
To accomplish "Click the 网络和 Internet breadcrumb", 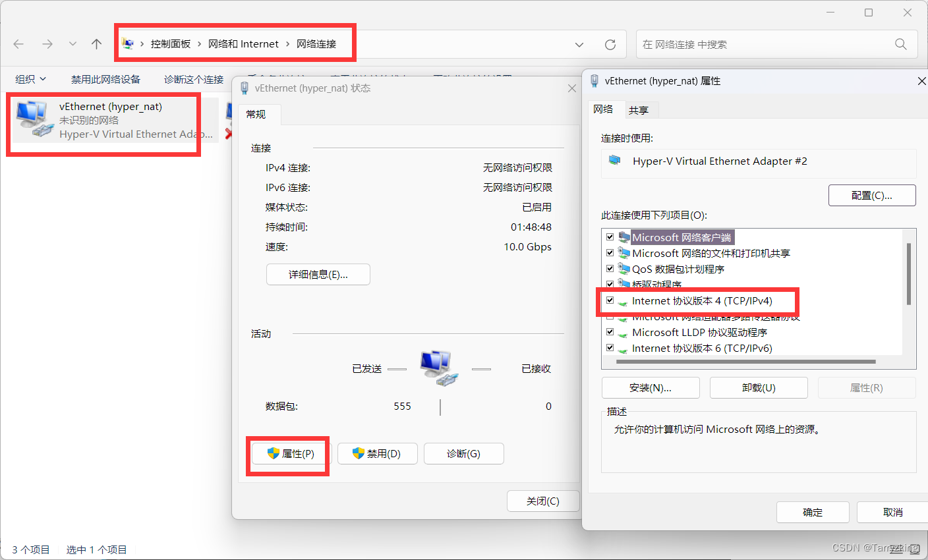I will tap(243, 44).
